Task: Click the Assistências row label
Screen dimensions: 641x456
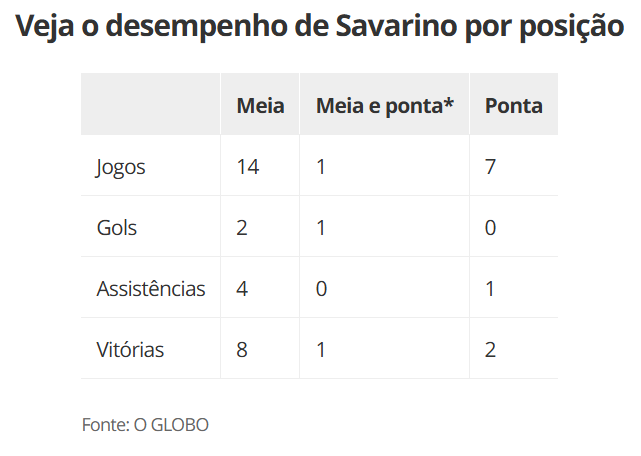Action: coord(151,289)
